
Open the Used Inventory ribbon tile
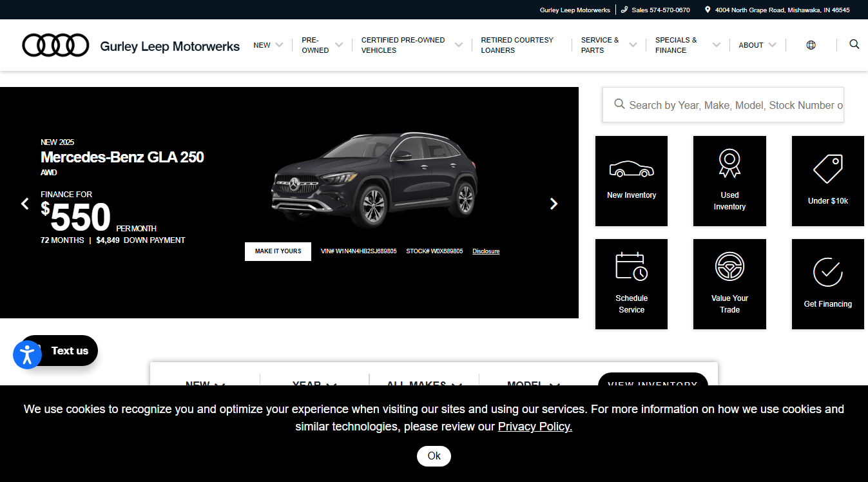729,181
